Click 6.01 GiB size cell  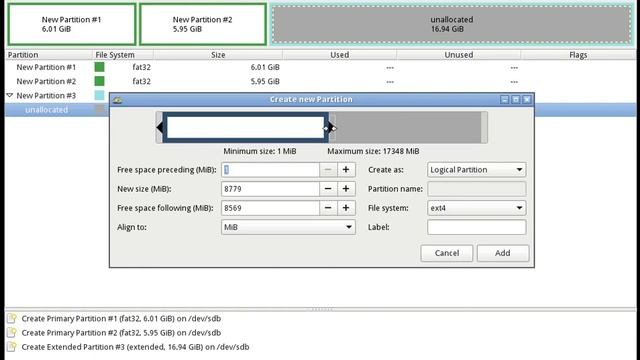(265, 67)
